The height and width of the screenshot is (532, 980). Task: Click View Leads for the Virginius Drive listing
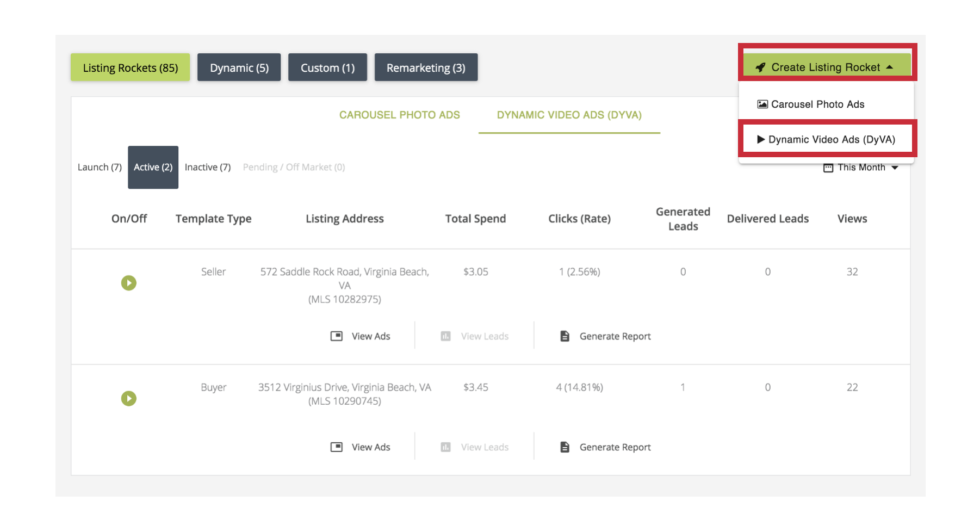(484, 447)
